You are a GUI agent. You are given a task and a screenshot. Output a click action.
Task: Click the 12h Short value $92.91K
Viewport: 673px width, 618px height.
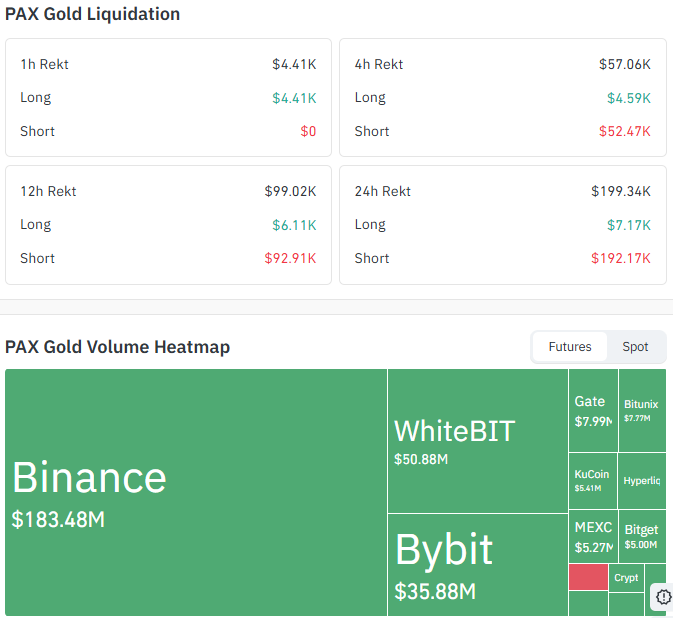coord(290,258)
